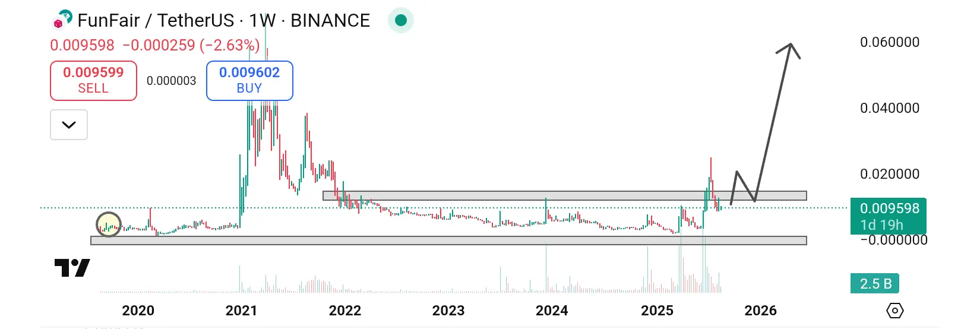Click the 2.5 B volume label
Image resolution: width=980 pixels, height=329 pixels.
tap(875, 283)
